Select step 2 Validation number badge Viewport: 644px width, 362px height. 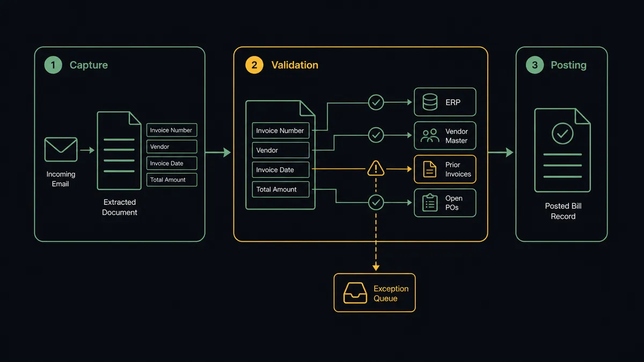[x=254, y=65]
